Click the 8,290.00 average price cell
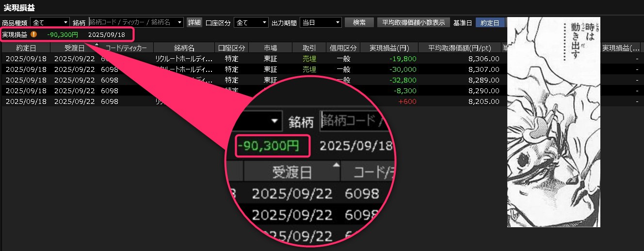 click(x=484, y=90)
